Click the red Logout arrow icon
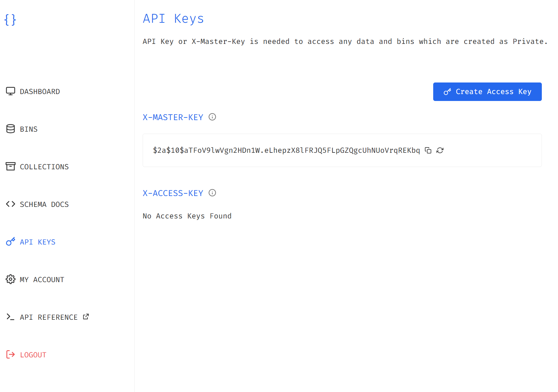 click(11, 355)
